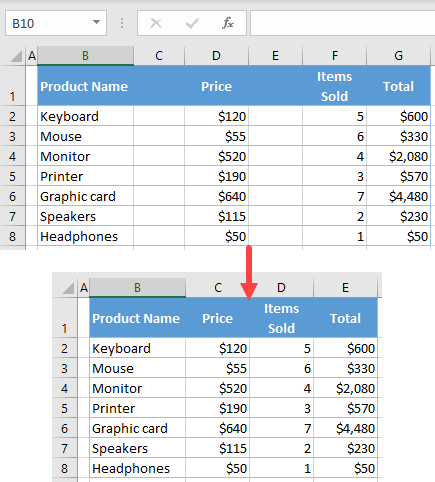The image size is (435, 482).
Task: Click the Select All corner in lower sheet
Action: (x=68, y=288)
